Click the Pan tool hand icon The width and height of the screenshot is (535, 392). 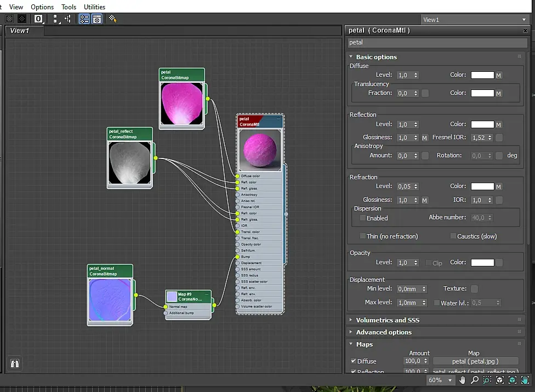(x=463, y=380)
